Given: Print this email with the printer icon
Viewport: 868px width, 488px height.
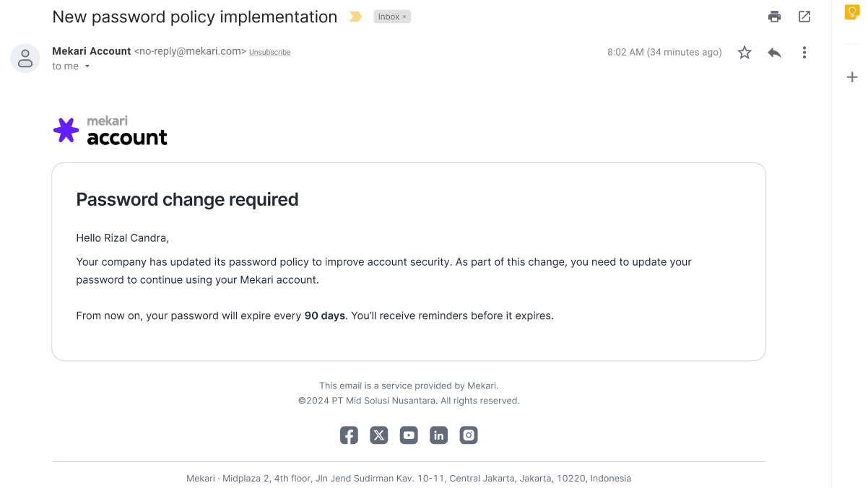Looking at the screenshot, I should [x=775, y=17].
